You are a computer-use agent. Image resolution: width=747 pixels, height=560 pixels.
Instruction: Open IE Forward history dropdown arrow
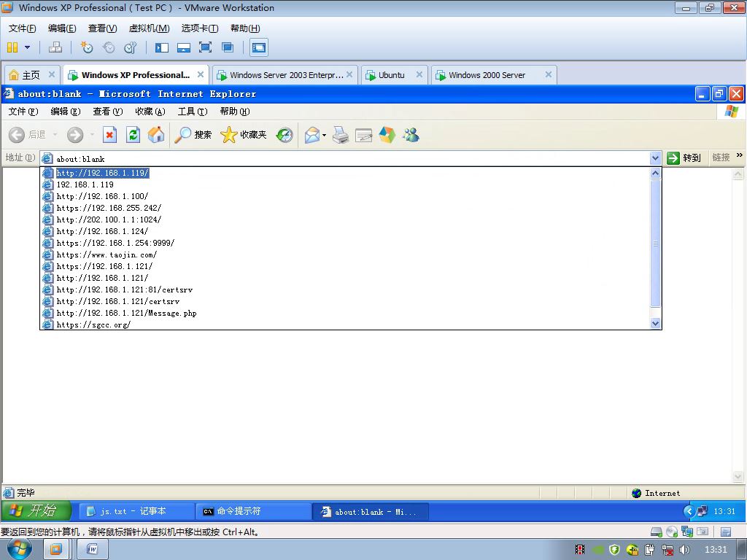(92, 135)
